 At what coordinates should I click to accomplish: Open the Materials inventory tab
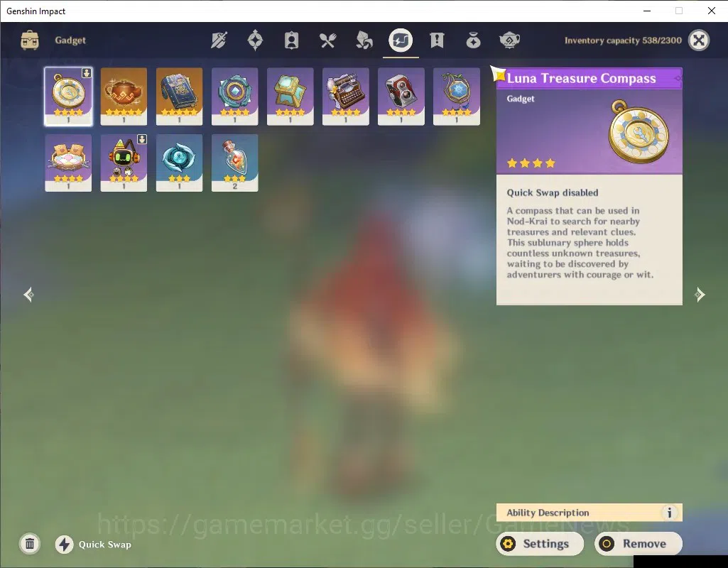(364, 40)
